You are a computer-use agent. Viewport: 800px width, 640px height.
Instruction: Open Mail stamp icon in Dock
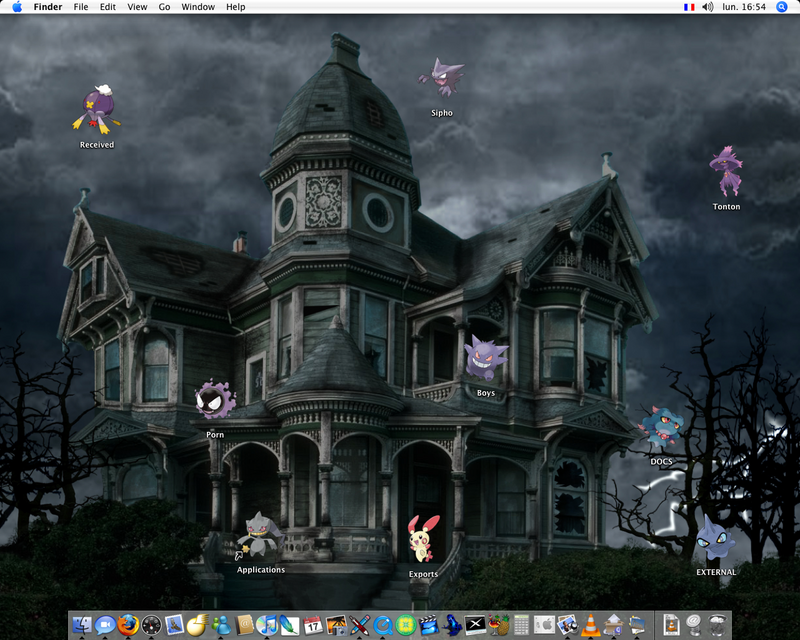174,625
